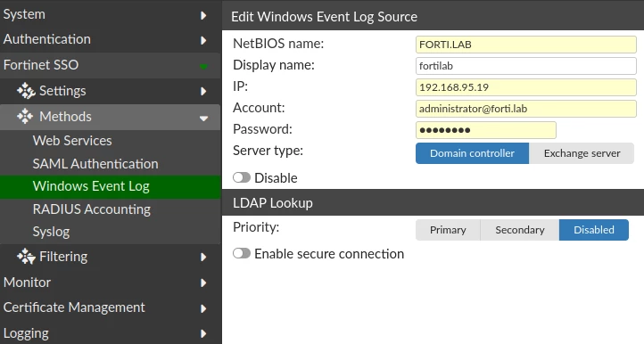The height and width of the screenshot is (344, 644).
Task: Click the Settings gear icon in sidebar
Action: [26, 91]
